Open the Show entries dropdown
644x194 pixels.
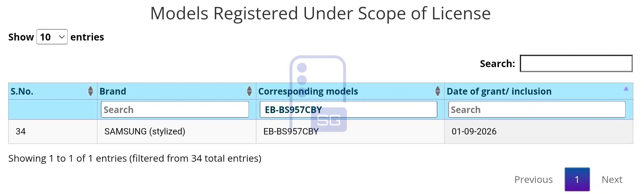pos(52,37)
